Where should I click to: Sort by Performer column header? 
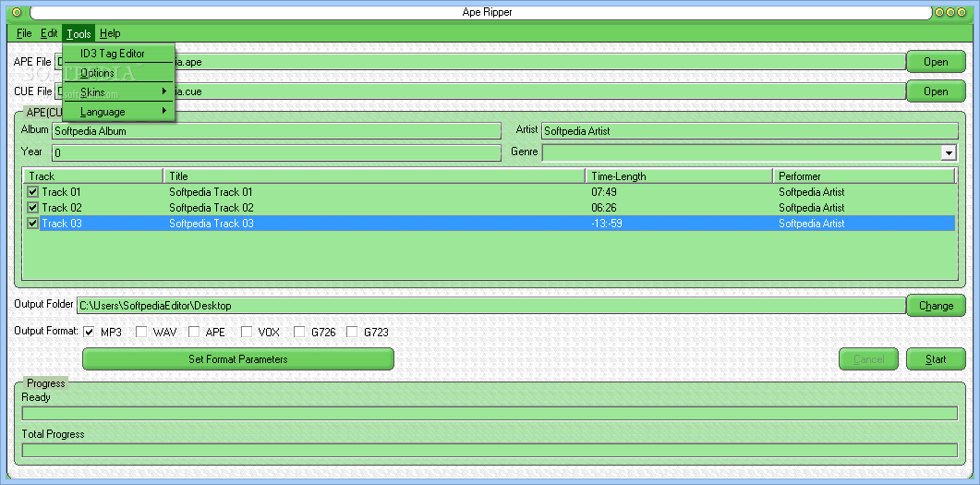click(865, 176)
